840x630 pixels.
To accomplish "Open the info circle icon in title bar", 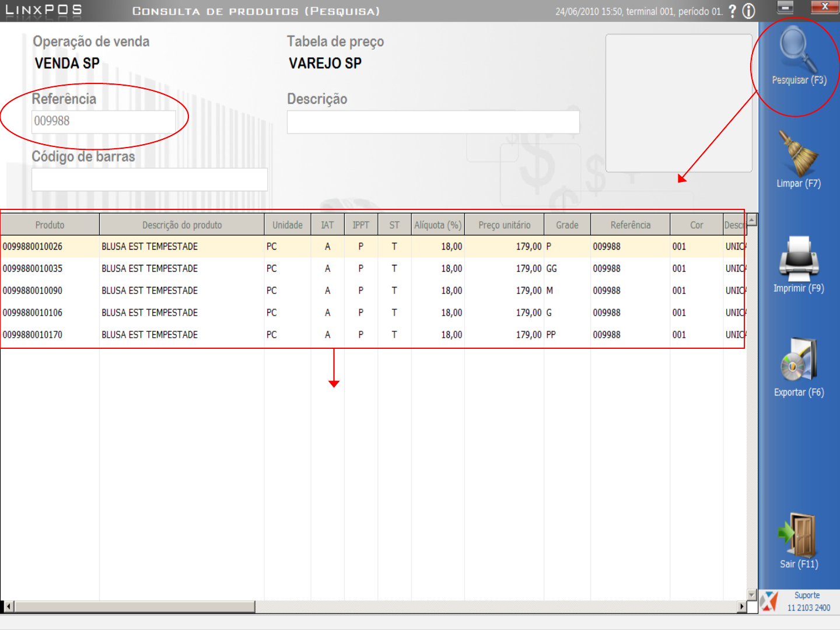I will [x=748, y=11].
